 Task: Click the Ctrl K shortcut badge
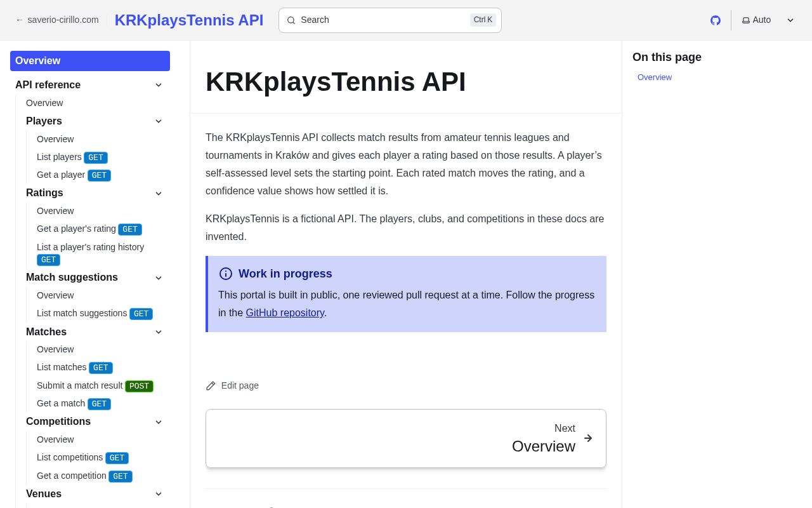point(483,20)
